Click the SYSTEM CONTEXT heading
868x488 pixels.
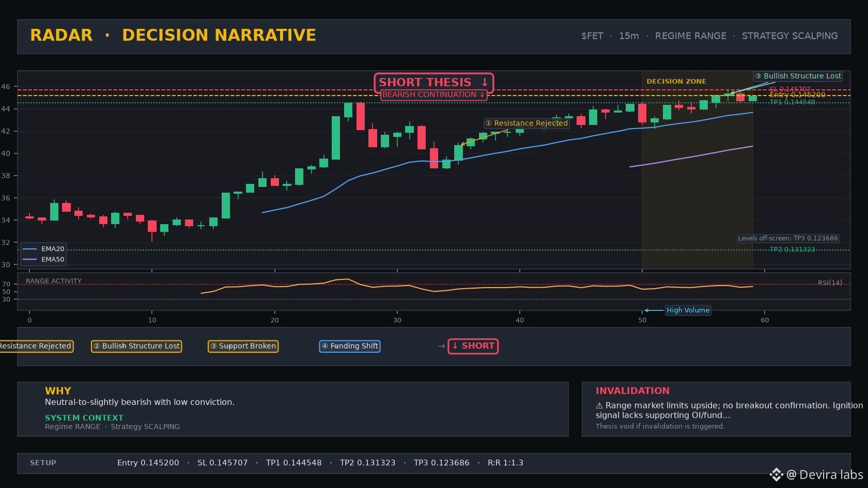tap(84, 418)
